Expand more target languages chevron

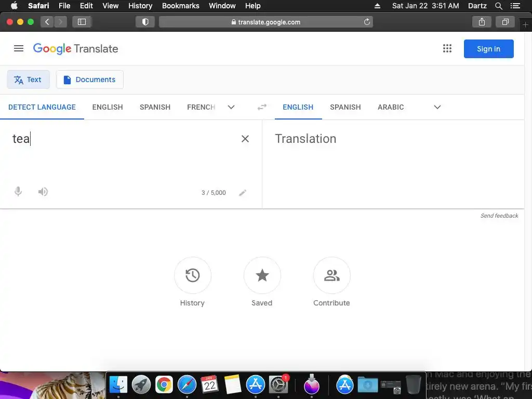[x=437, y=107]
